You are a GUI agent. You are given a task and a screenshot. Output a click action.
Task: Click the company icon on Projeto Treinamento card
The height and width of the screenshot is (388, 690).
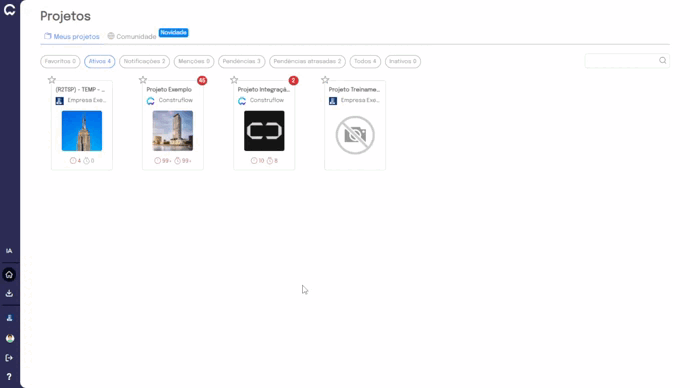tap(333, 101)
